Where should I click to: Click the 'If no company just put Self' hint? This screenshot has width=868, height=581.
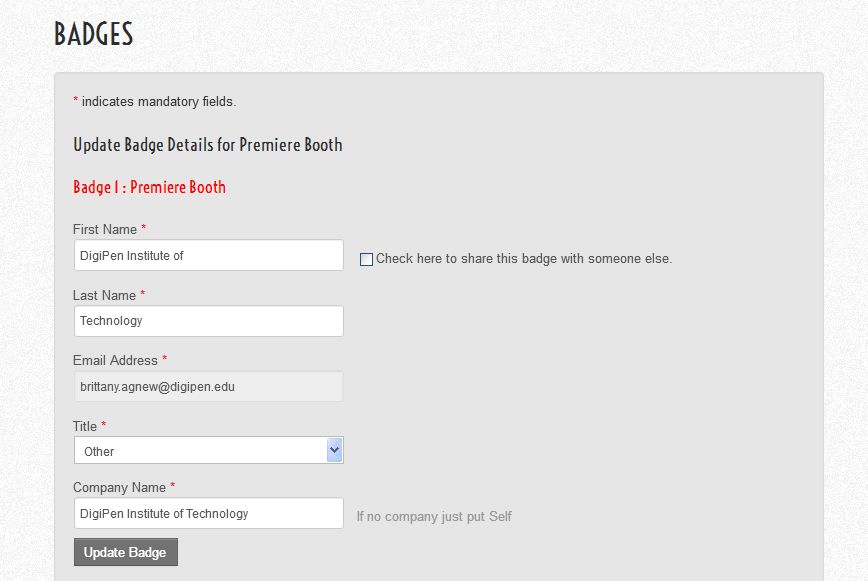click(x=434, y=517)
